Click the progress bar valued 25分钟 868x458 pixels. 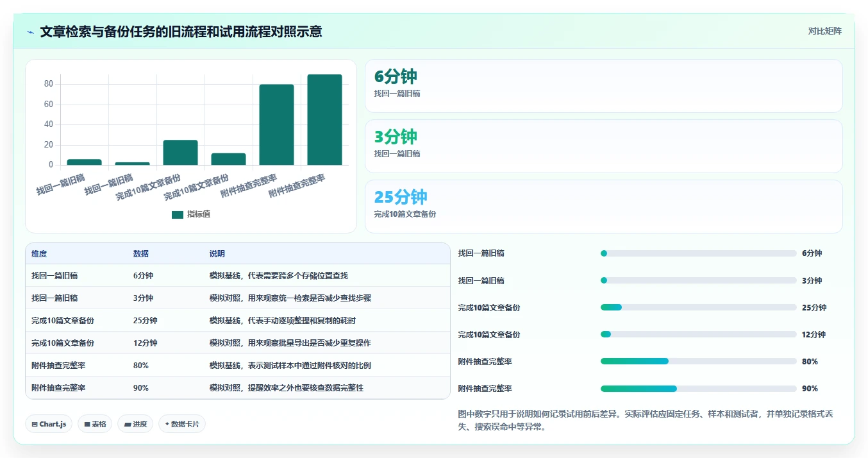(699, 307)
